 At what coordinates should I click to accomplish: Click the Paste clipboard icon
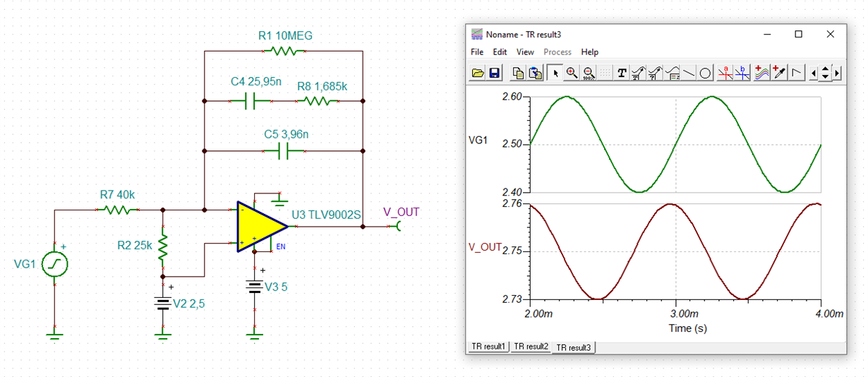point(535,73)
